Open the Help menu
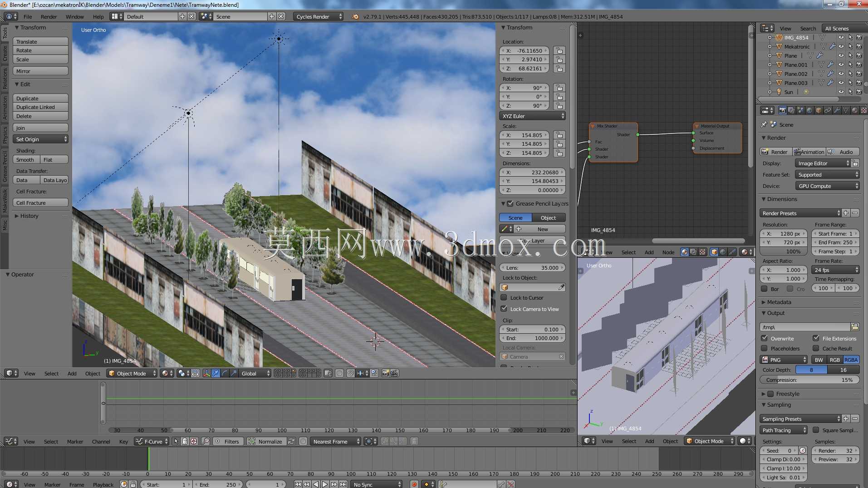The height and width of the screenshot is (488, 868). coord(98,17)
